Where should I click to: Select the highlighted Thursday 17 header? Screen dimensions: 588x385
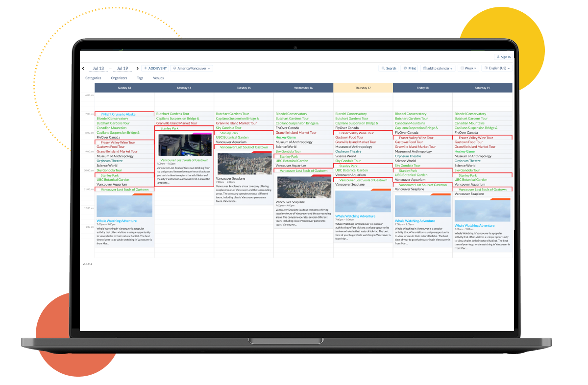[x=363, y=88]
